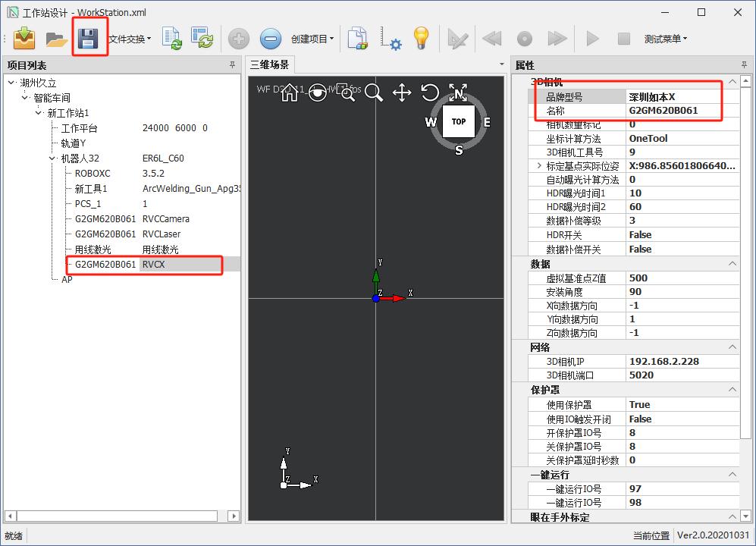Click the blue minus remove icon

tap(271, 39)
